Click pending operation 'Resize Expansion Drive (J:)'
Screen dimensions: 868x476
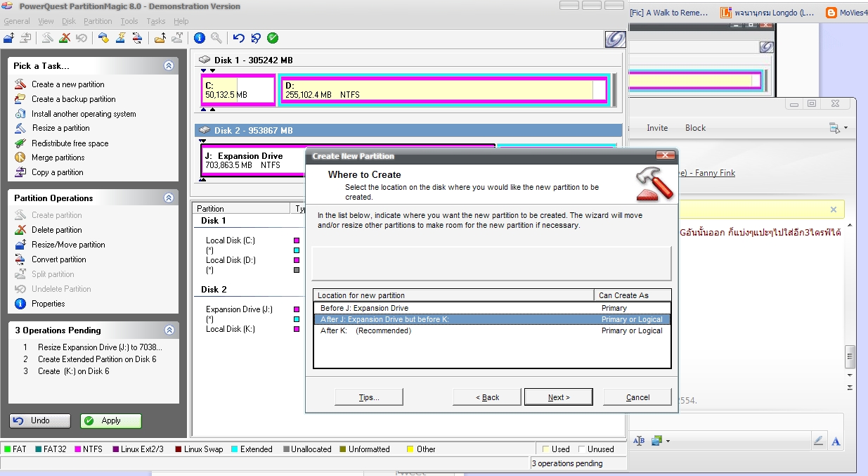pyautogui.click(x=100, y=347)
